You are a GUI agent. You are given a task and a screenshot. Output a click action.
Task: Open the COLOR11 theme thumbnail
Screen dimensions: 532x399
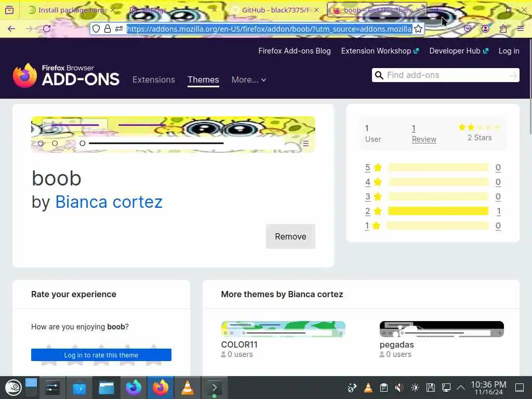point(283,329)
